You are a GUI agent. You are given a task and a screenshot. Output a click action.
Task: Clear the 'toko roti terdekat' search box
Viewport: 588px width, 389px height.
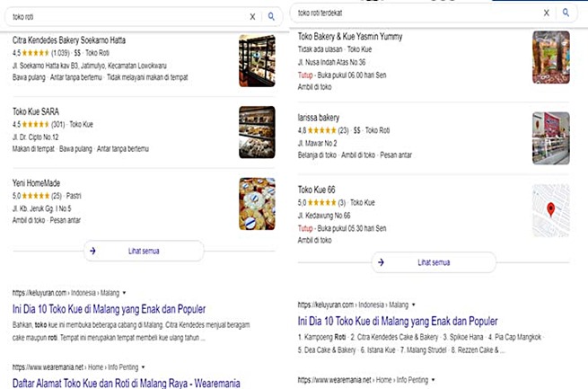[x=547, y=13]
